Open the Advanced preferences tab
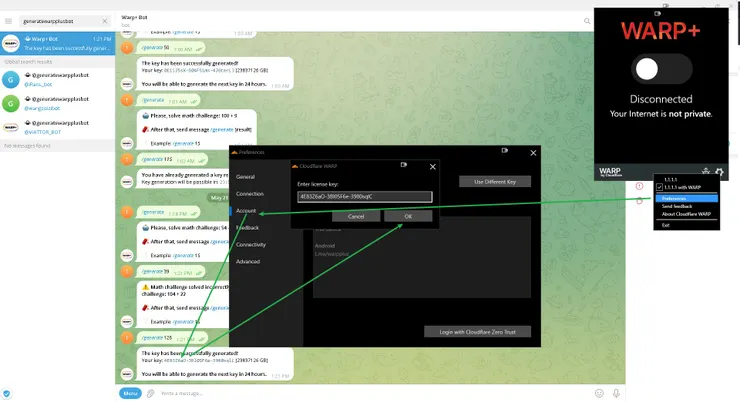 pyautogui.click(x=248, y=262)
